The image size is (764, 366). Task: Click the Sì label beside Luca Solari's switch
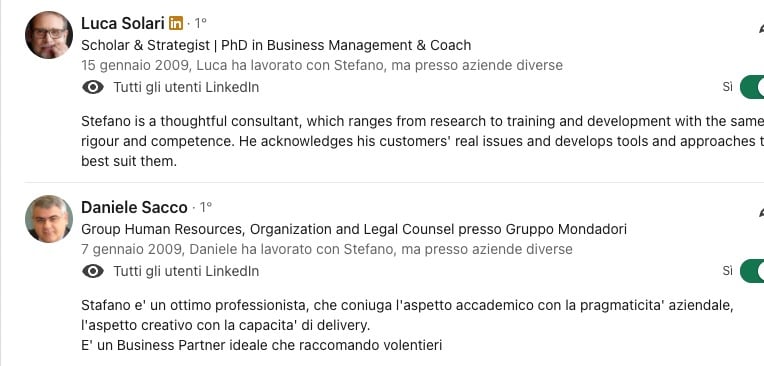pyautogui.click(x=727, y=87)
